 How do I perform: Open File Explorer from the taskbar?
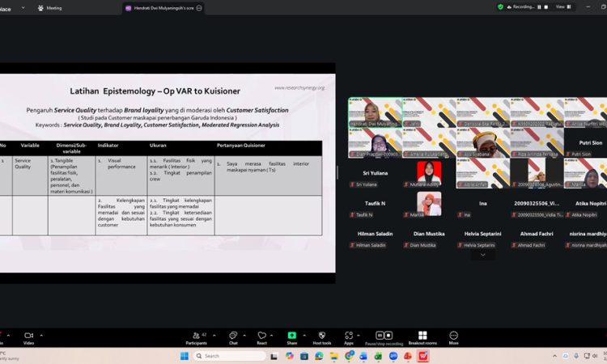[x=334, y=356]
